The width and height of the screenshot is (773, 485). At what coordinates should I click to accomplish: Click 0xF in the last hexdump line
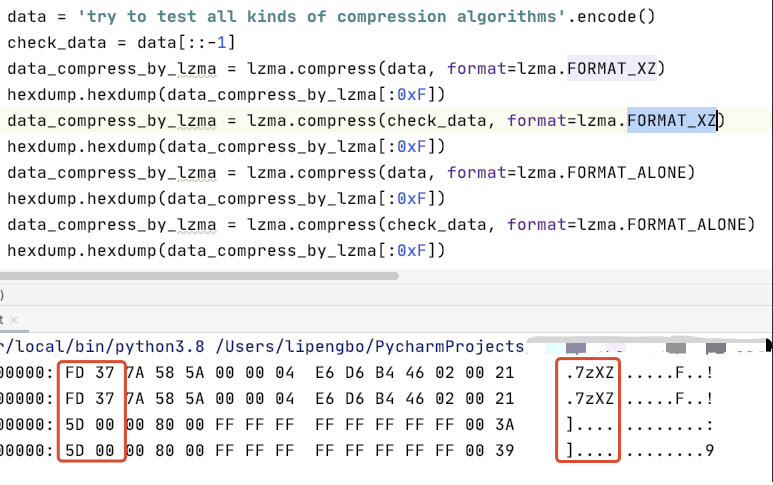point(412,250)
